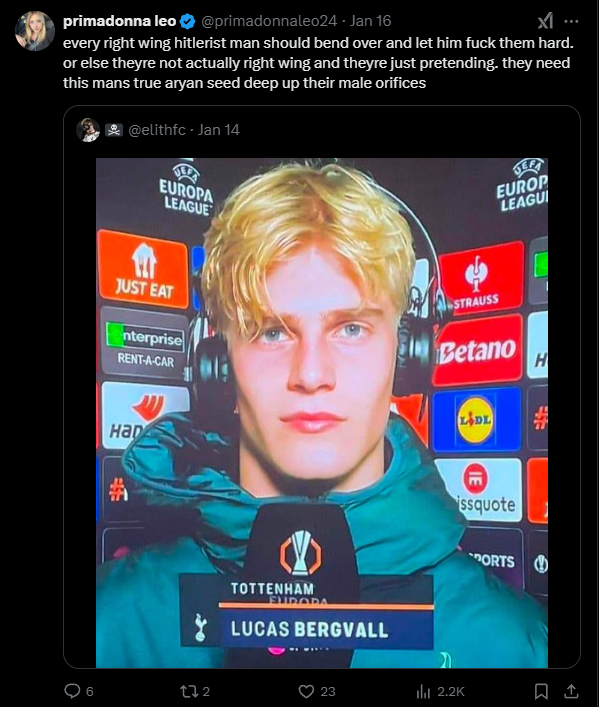599x707 pixels.
Task: Open the @primadonnaleo24 handle link
Action: click(x=269, y=21)
